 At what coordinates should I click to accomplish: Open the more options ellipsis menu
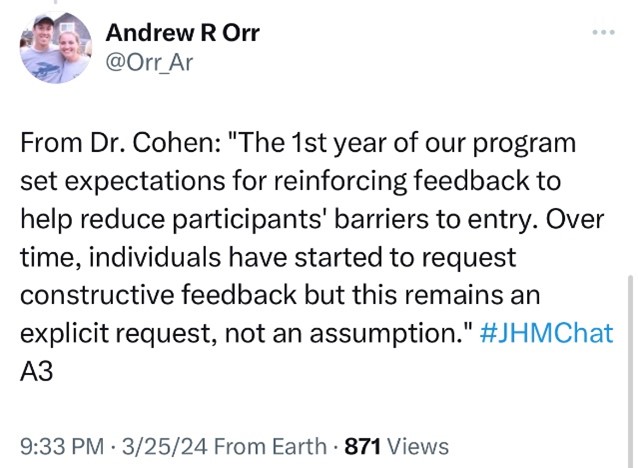point(601,33)
